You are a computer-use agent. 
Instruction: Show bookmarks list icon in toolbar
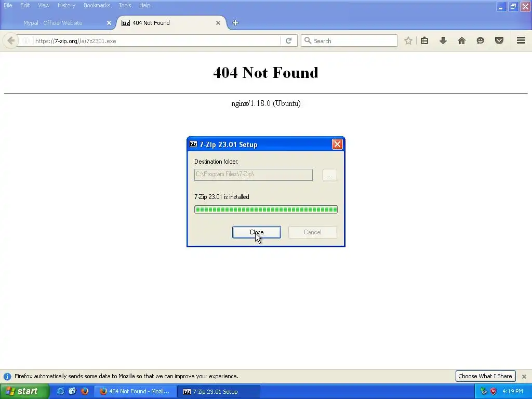(424, 41)
